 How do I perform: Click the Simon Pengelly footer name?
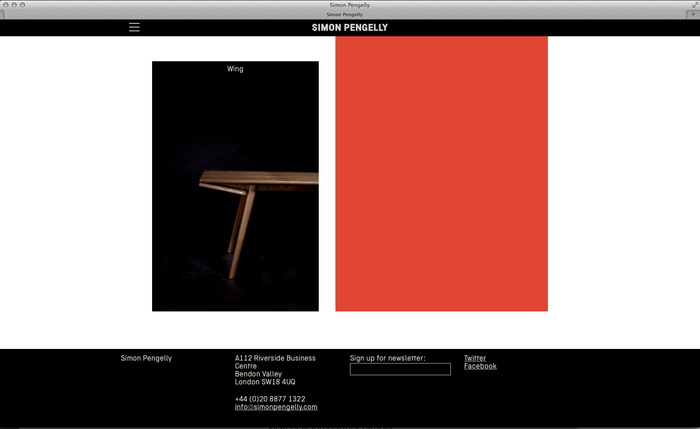click(146, 358)
